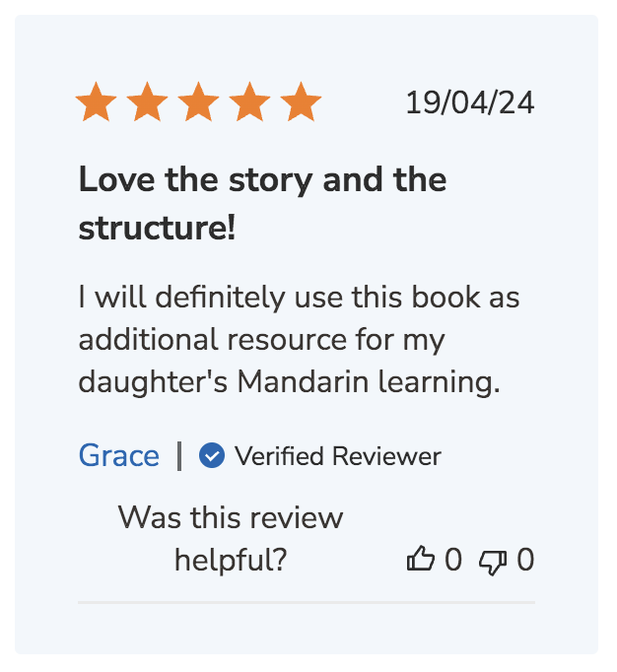Viewport: 617px width, 672px height.
Task: Click the count beside the thumbs down
Action: (525, 561)
